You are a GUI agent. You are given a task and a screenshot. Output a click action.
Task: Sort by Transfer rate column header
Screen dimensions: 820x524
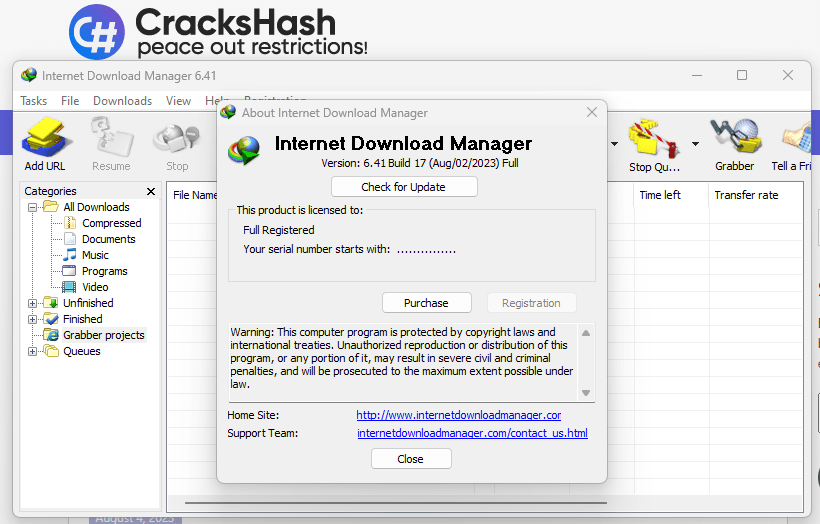click(x=746, y=195)
